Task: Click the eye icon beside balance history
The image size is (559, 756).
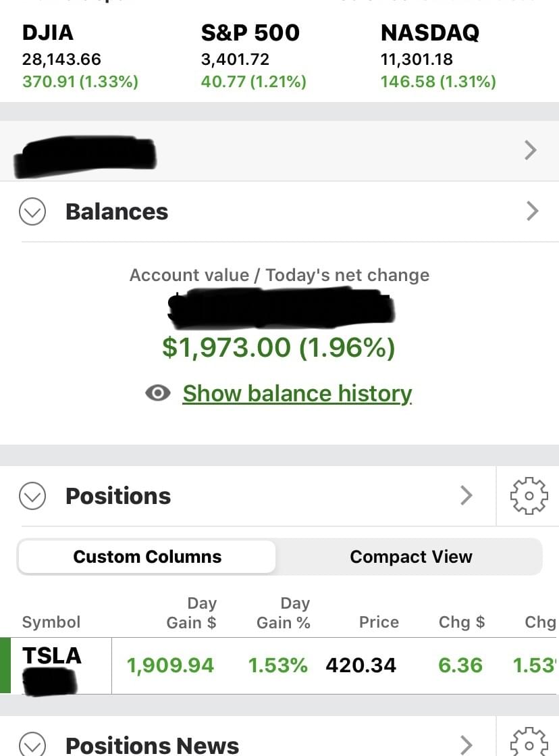Action: [158, 393]
